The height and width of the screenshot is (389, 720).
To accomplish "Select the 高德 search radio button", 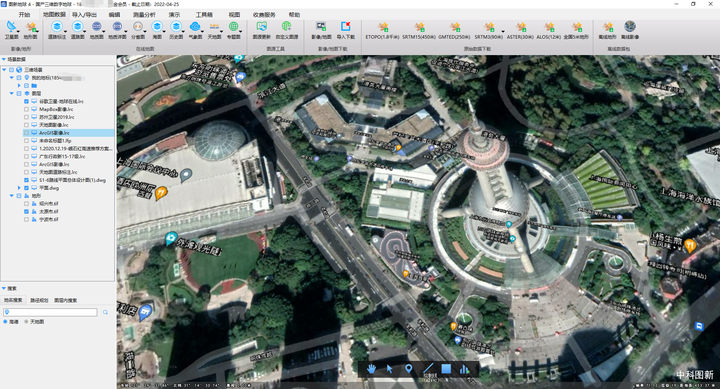I will point(6,322).
